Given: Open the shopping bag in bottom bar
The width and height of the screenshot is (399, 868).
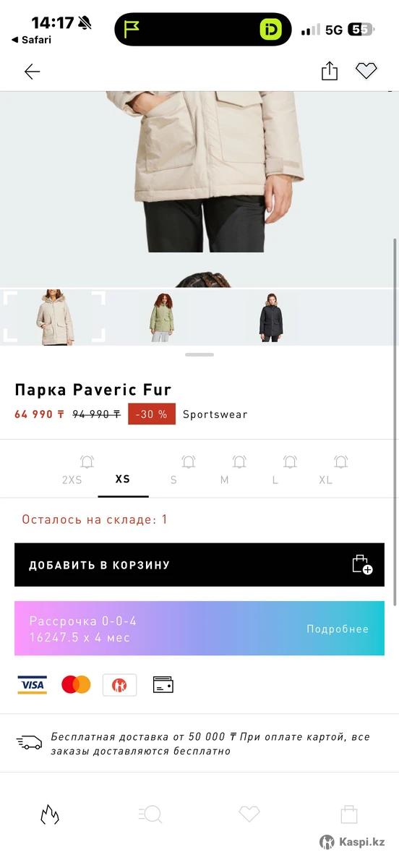Looking at the screenshot, I should click(x=349, y=814).
